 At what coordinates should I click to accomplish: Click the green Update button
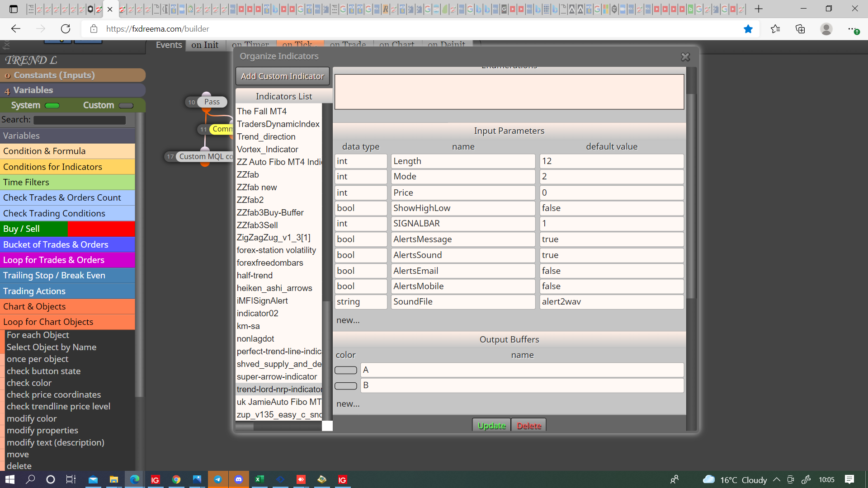(x=491, y=425)
